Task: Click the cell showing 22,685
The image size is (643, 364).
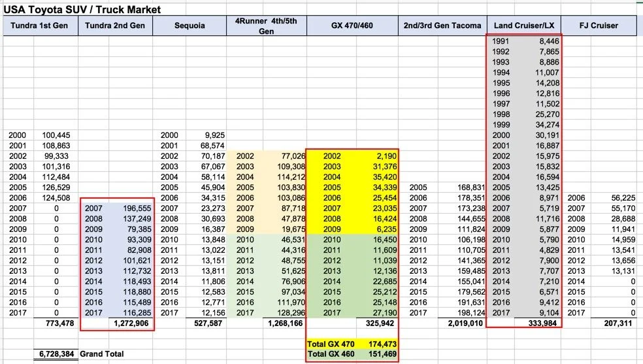Action: click(x=385, y=282)
